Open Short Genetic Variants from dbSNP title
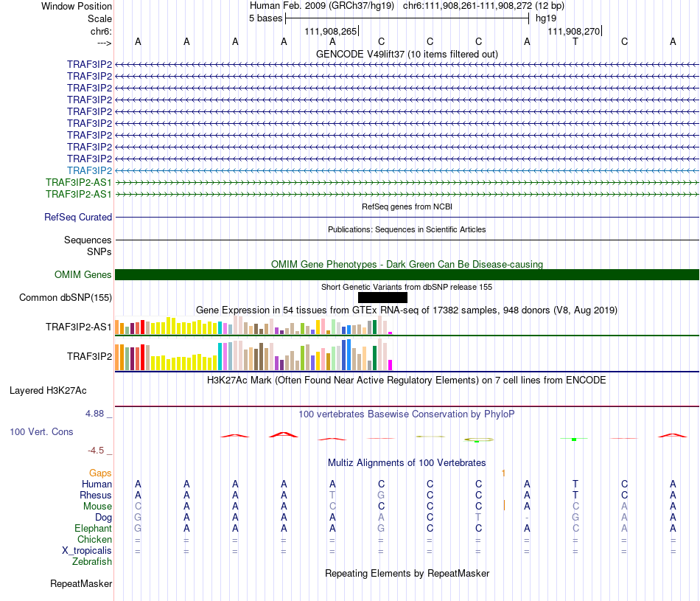700x601 pixels. (x=407, y=288)
